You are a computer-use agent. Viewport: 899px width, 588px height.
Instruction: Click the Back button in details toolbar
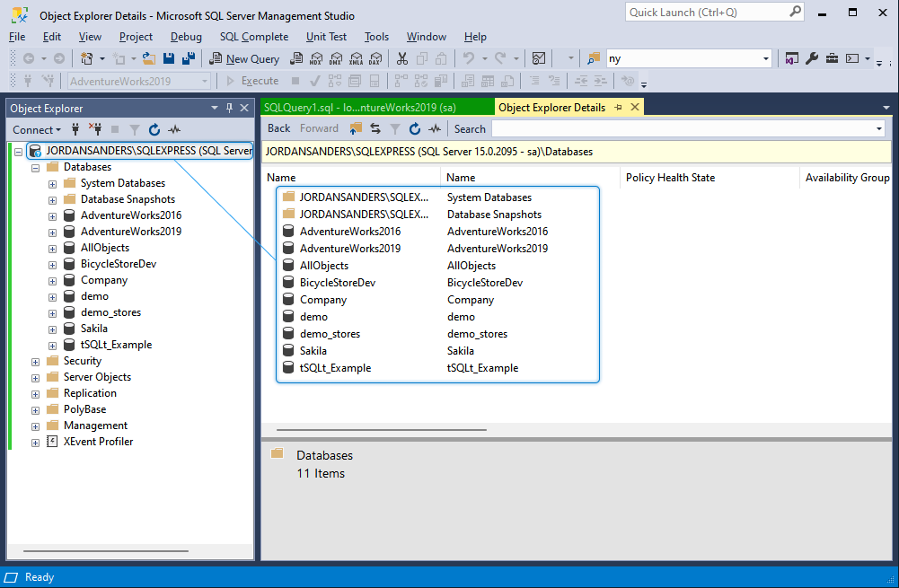[x=278, y=128]
